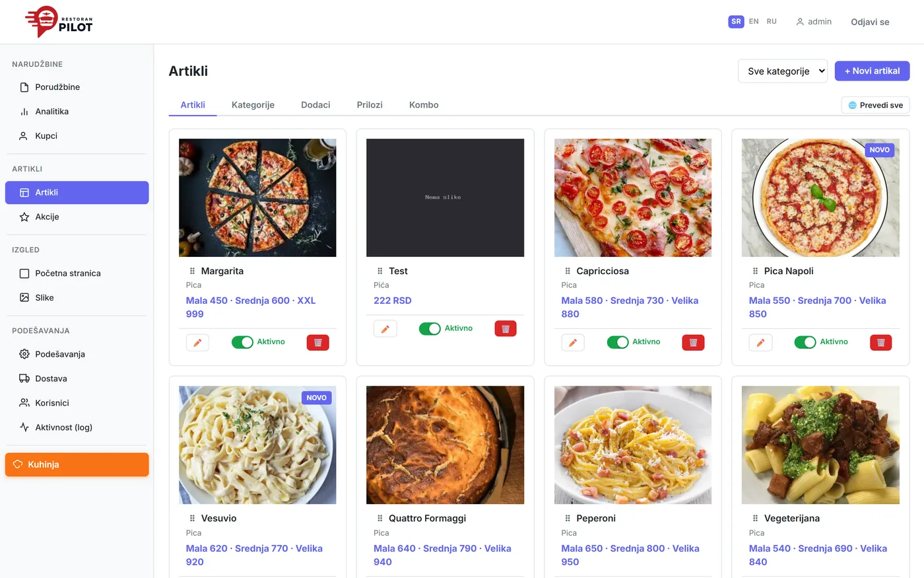Image resolution: width=924 pixels, height=578 pixels.
Task: Click the drag handle beside Vegeterijana
Action: pyautogui.click(x=755, y=519)
